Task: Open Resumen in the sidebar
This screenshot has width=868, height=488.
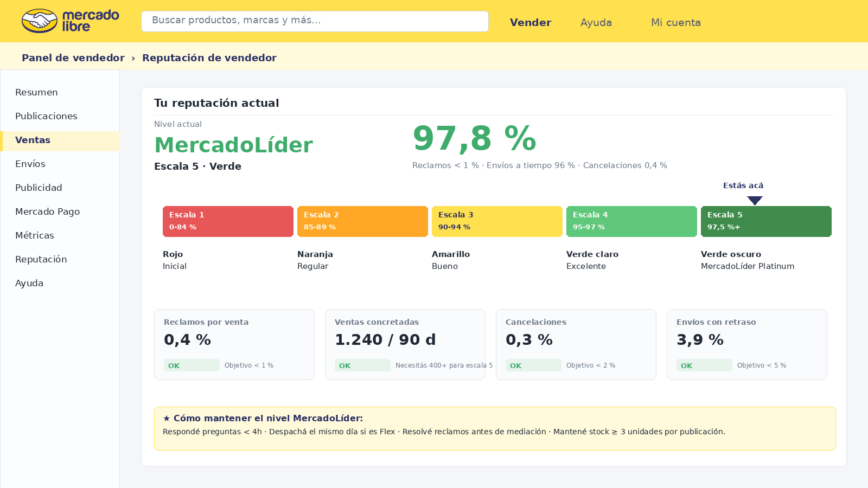Action: 60,92
